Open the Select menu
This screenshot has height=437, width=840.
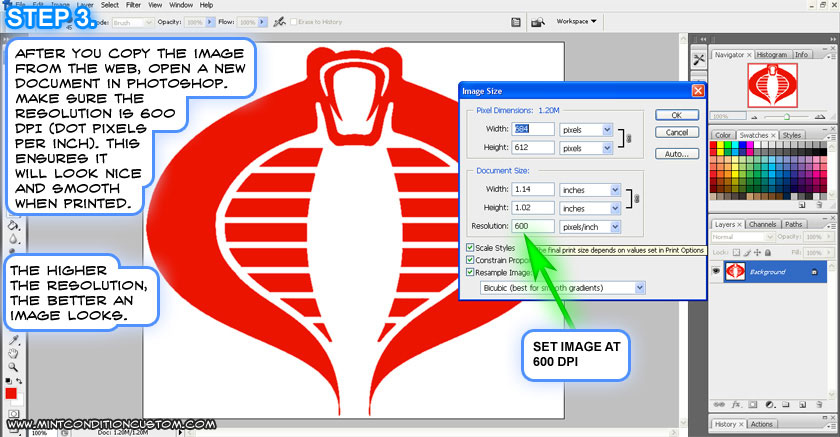click(x=110, y=5)
